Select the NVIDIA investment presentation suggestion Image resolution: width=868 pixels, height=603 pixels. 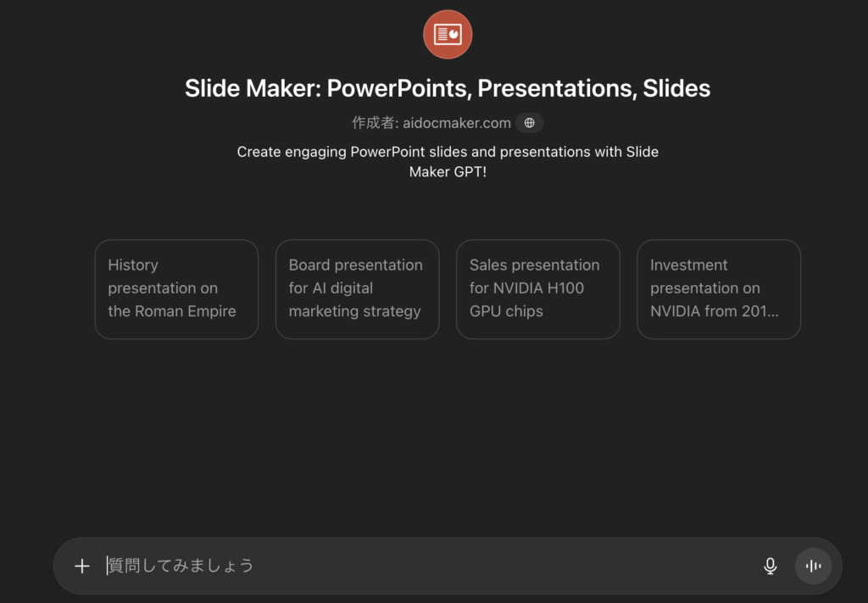[718, 289]
